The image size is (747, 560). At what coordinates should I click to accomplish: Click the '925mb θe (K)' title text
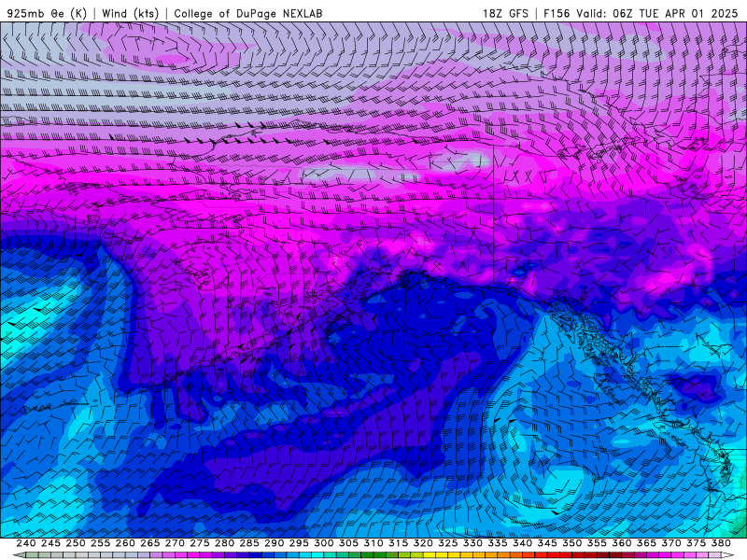click(x=47, y=13)
